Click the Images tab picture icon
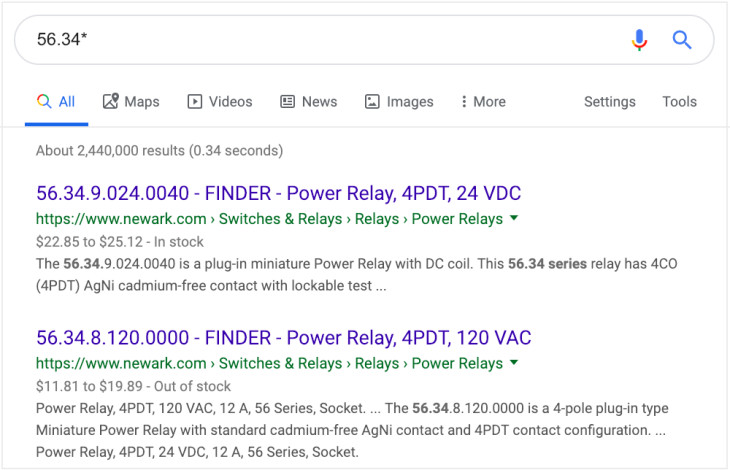730x470 pixels. (x=372, y=101)
